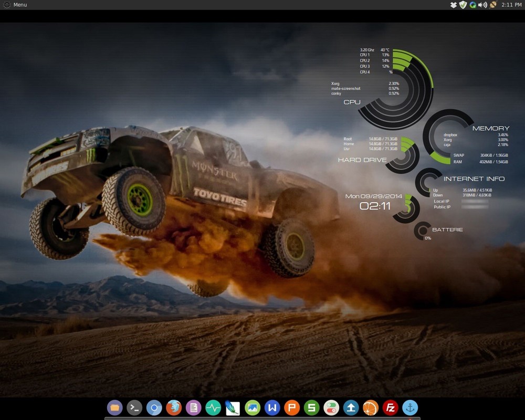525x420 pixels.
Task: Launch Firefox from the dock
Action: pyautogui.click(x=173, y=408)
